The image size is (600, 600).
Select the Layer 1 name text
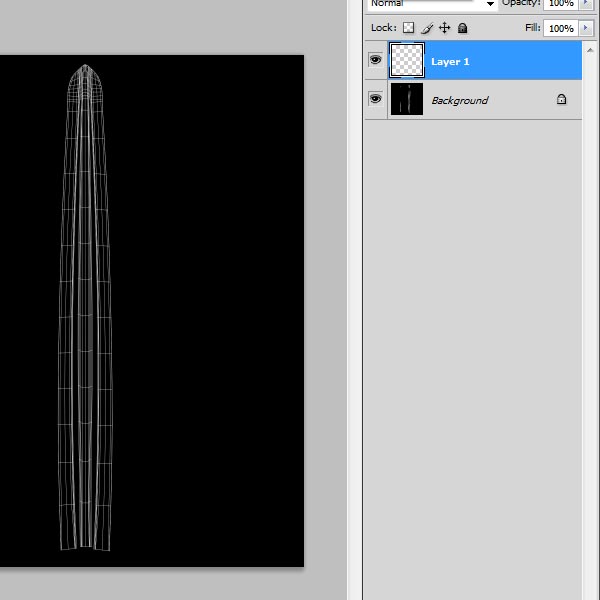450,62
